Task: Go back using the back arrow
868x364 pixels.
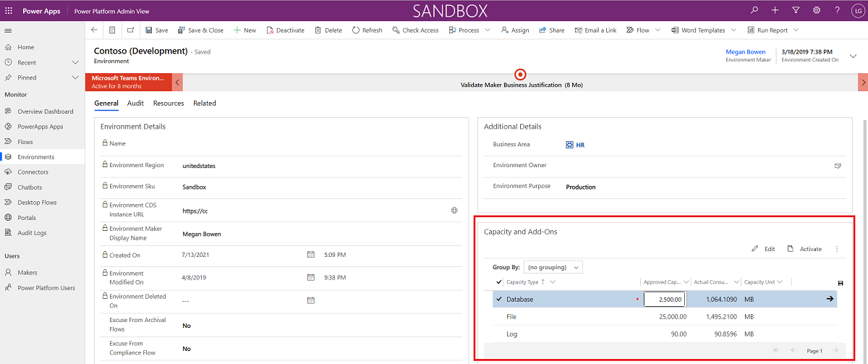Action: click(x=94, y=30)
